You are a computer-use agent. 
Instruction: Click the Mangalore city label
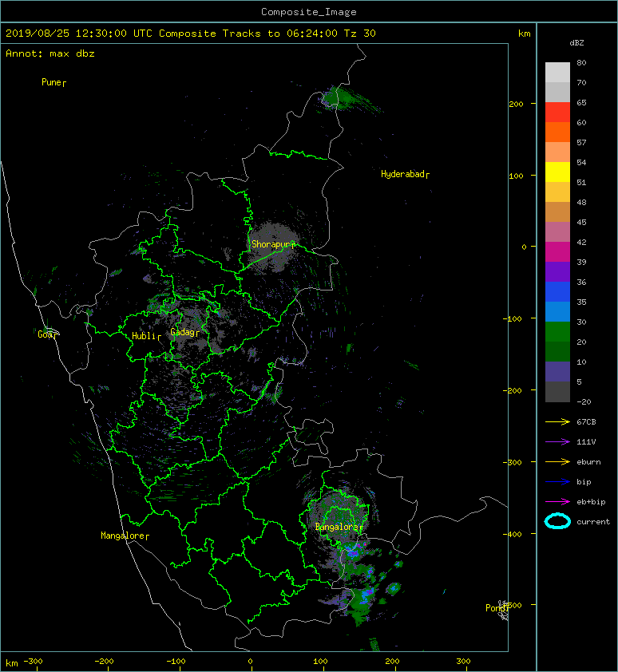(125, 536)
